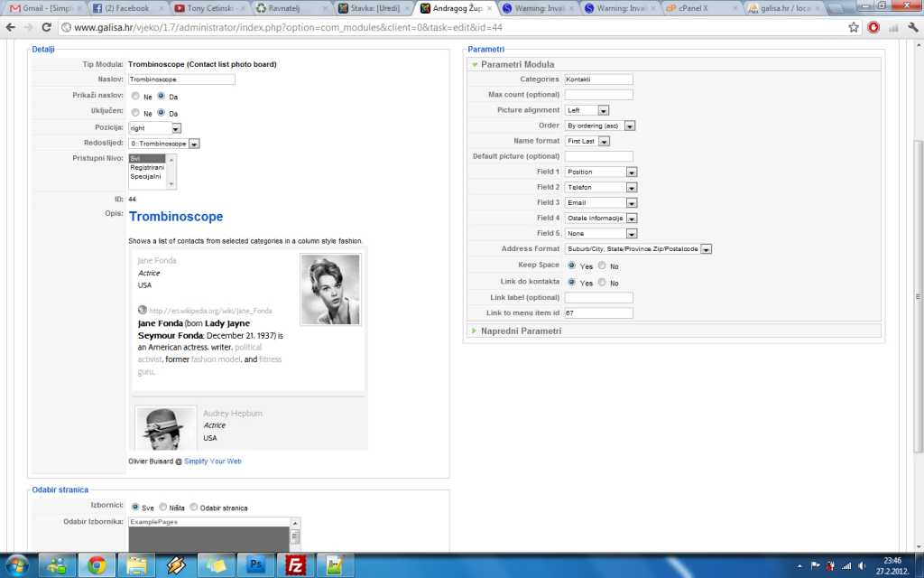This screenshot has width=924, height=578.
Task: Select Registrirani in the Pristupni Nivo list
Action: pyautogui.click(x=145, y=167)
